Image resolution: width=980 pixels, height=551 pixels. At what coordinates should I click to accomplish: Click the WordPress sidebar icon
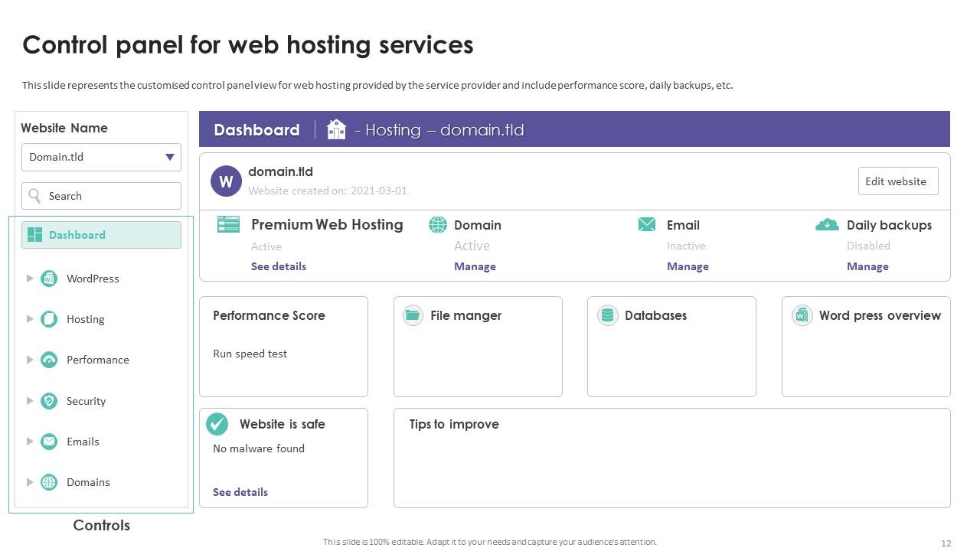click(49, 279)
